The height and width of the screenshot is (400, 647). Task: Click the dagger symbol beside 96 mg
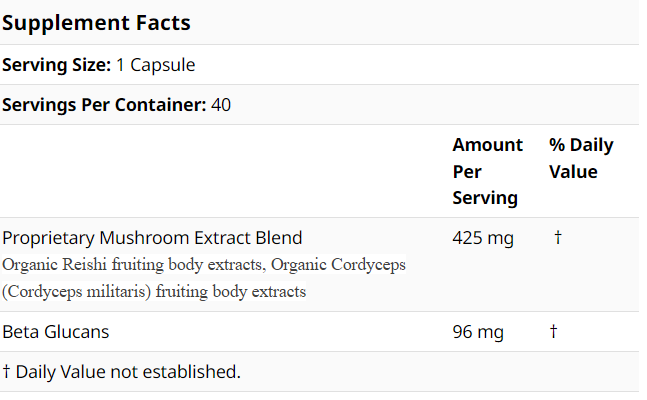click(553, 331)
